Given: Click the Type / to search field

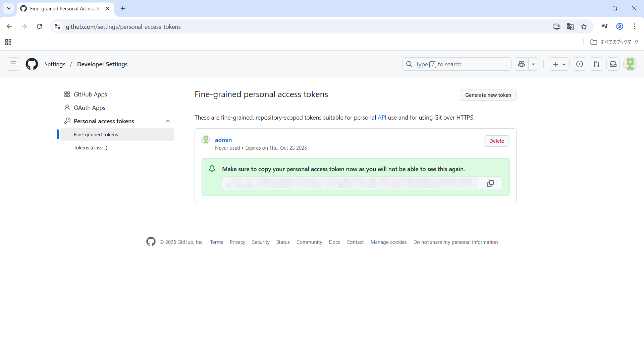Looking at the screenshot, I should coord(456,64).
